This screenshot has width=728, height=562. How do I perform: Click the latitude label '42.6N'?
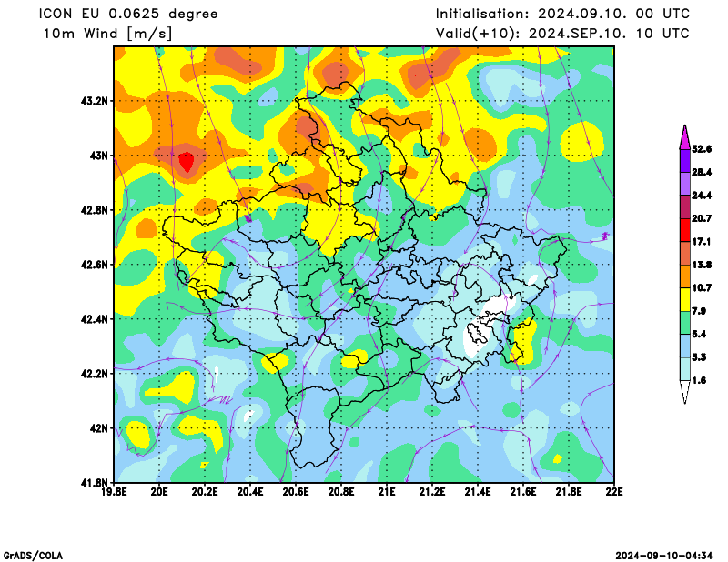tap(95, 265)
